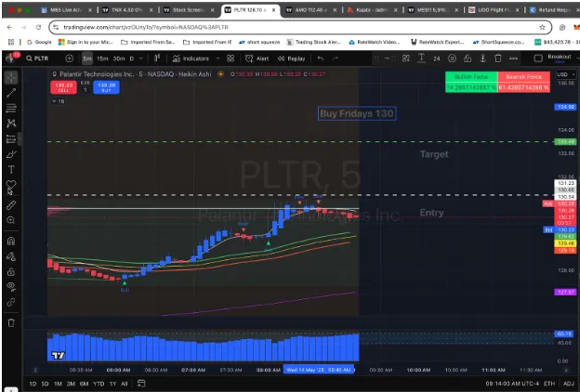
Task: Open the forecasting and measurement tools
Action: [x=11, y=139]
